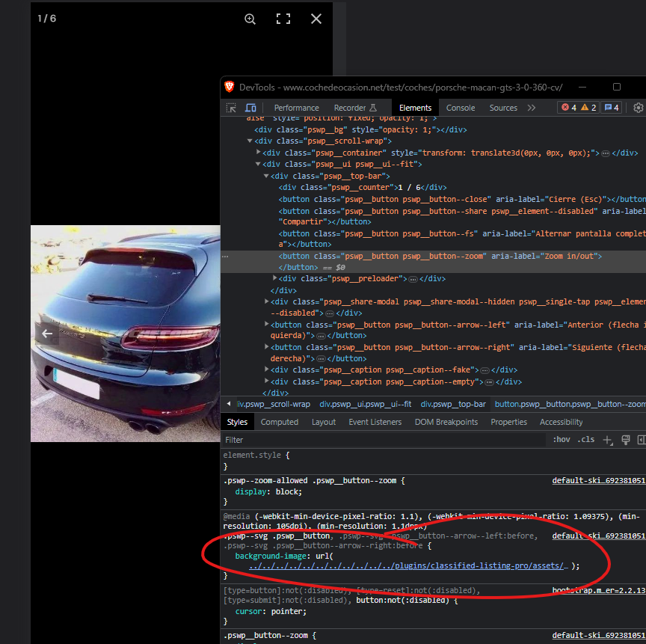Toggle the .cls element classes panel

pyautogui.click(x=586, y=440)
